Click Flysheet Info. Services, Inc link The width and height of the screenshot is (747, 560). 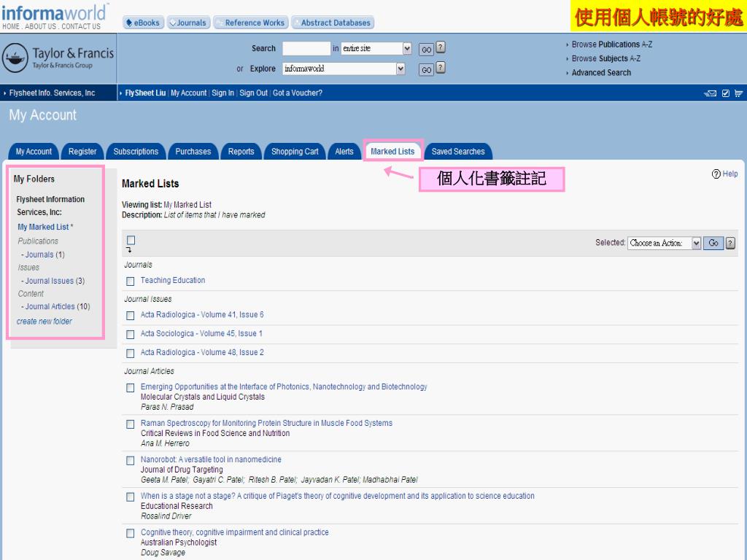coord(52,93)
